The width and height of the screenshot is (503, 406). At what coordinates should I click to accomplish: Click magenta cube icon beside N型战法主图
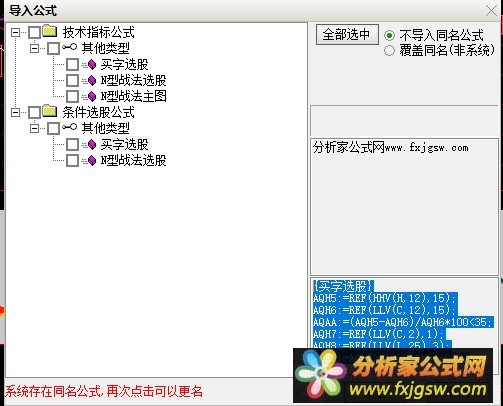[x=91, y=97]
